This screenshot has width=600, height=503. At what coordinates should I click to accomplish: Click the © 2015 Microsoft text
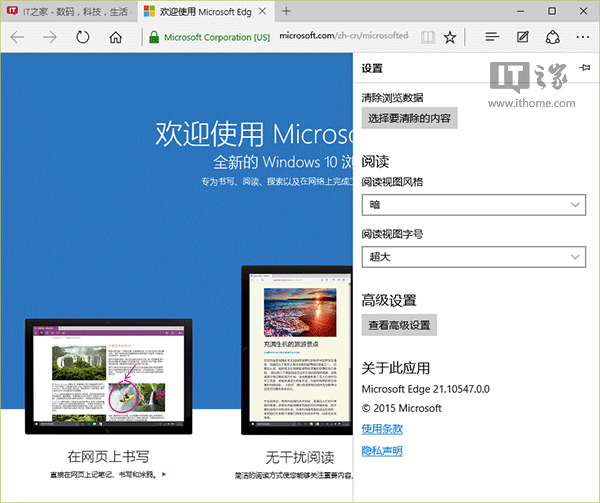(401, 408)
